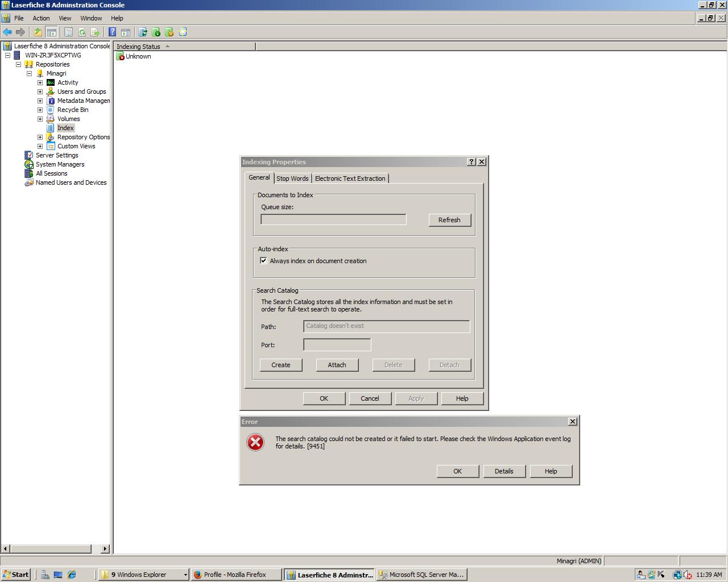Click the start indexing icon with play symbol

(156, 32)
